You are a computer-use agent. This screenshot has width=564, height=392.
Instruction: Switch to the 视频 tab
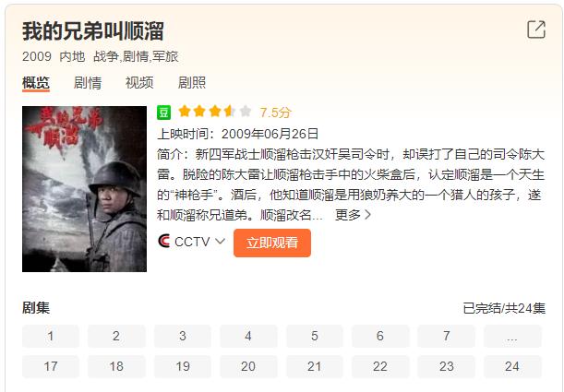[x=139, y=83]
